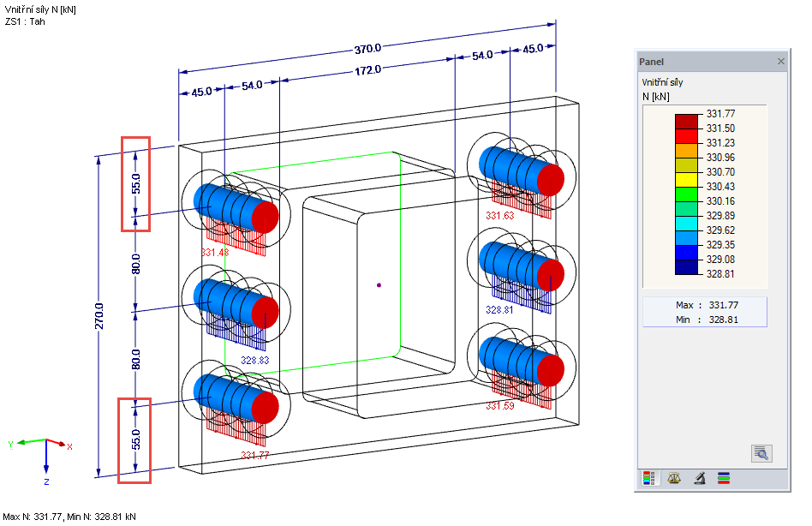Click the Z axis label of coordinate triad
Image resolution: width=812 pixels, height=526 pixels.
(x=46, y=481)
